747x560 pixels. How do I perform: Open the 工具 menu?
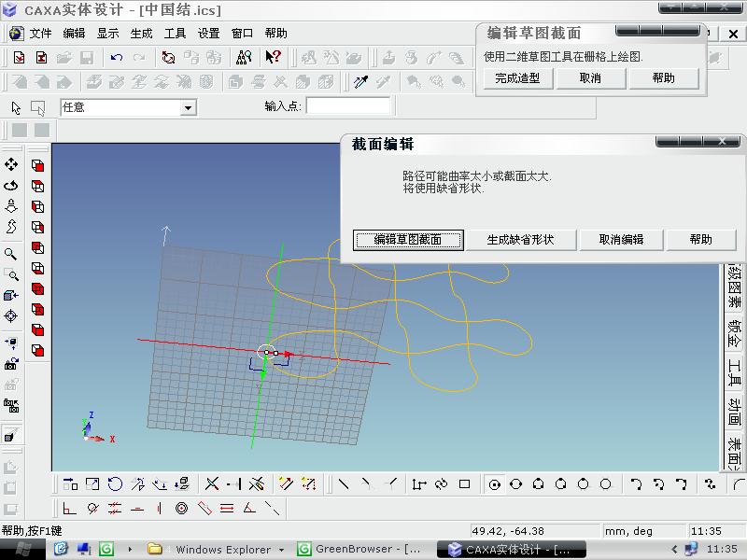coord(175,34)
